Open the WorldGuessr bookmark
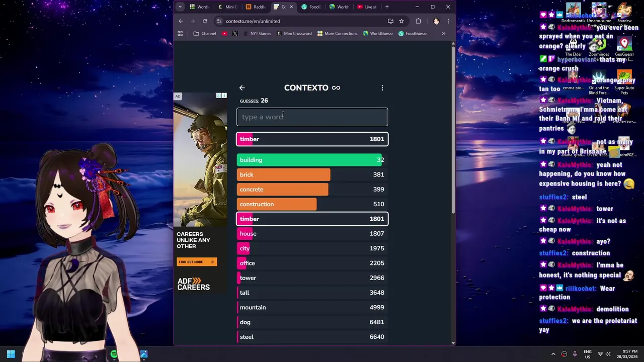The width and height of the screenshot is (644, 362). pyautogui.click(x=378, y=34)
